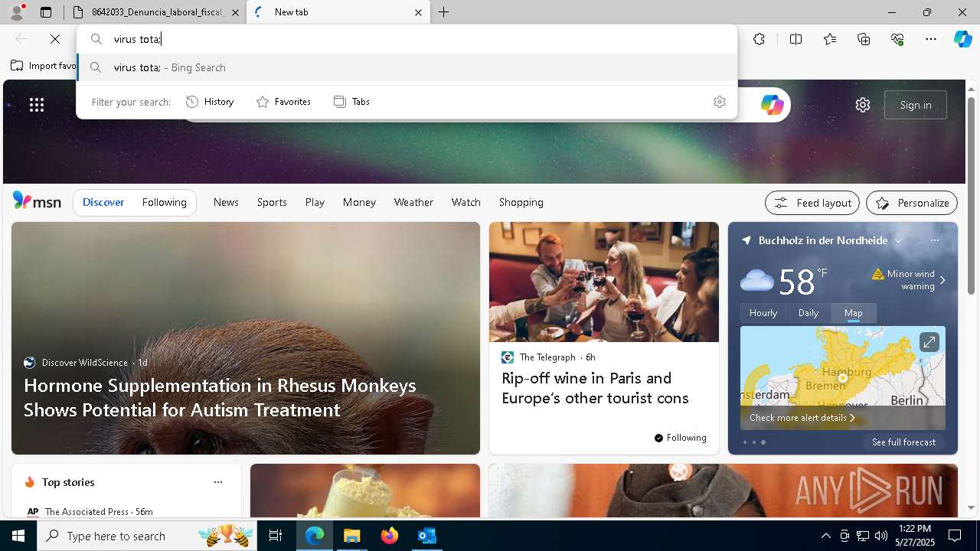Toggle split screen view

coord(795,39)
